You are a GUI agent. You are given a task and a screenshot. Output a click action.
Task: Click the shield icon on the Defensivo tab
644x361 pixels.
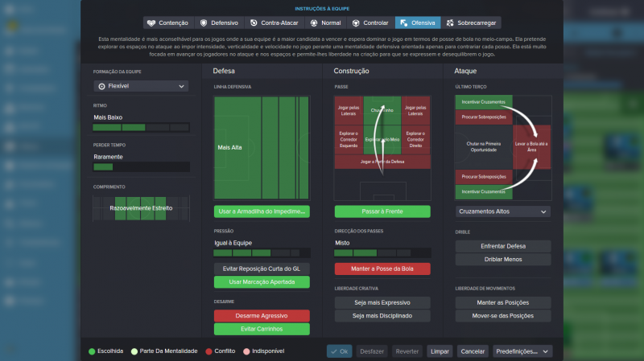point(204,23)
